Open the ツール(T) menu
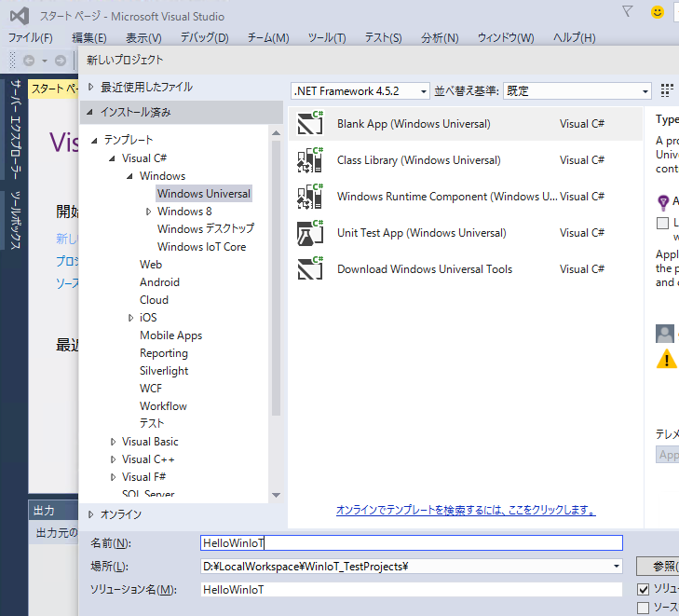The image size is (679, 616). point(327,38)
